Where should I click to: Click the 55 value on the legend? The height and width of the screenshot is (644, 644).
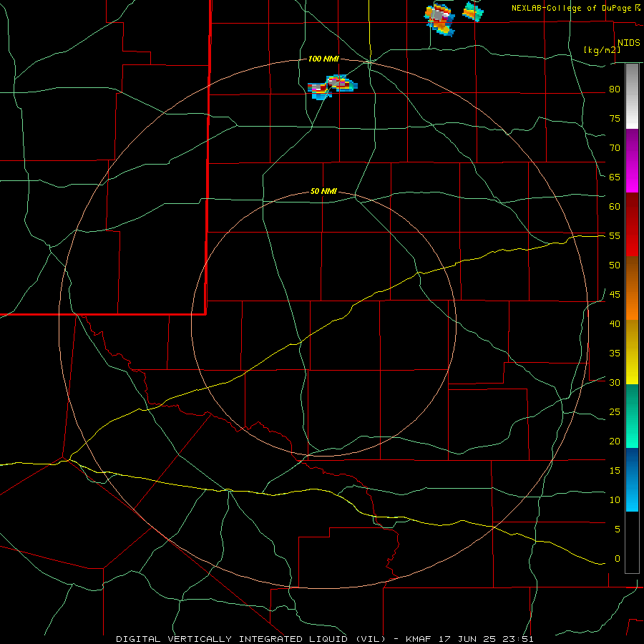click(x=615, y=235)
